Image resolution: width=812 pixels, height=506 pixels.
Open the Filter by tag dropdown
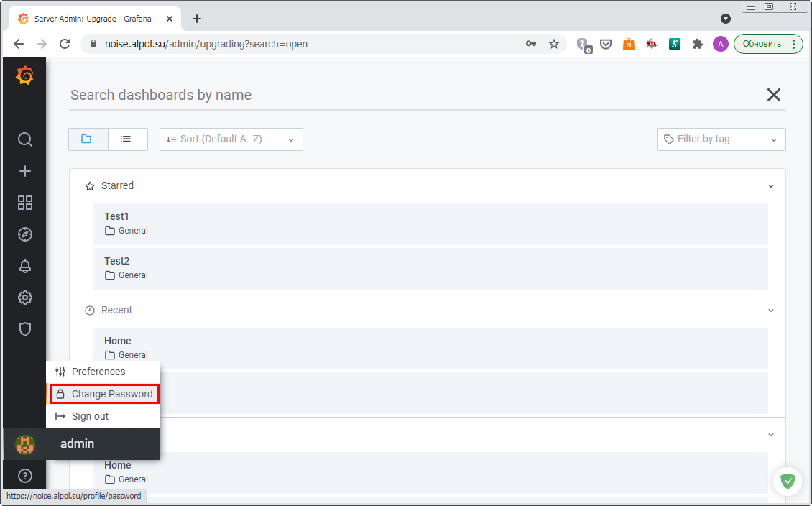tap(721, 139)
